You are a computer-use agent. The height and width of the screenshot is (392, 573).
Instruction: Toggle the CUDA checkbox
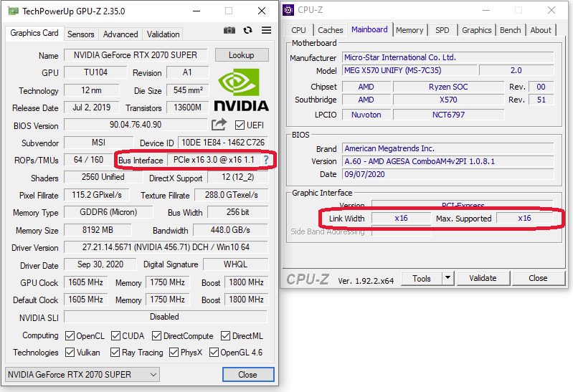pos(116,335)
